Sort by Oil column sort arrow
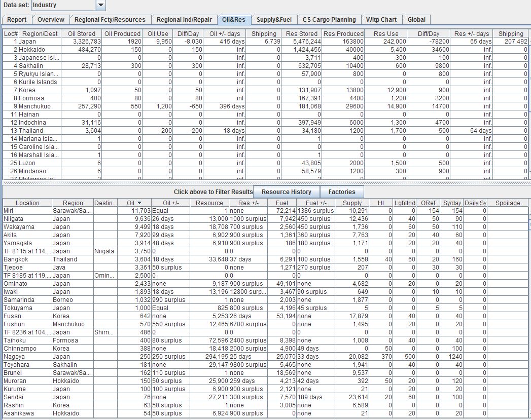Viewport: 531px width, 420px height. pos(139,203)
